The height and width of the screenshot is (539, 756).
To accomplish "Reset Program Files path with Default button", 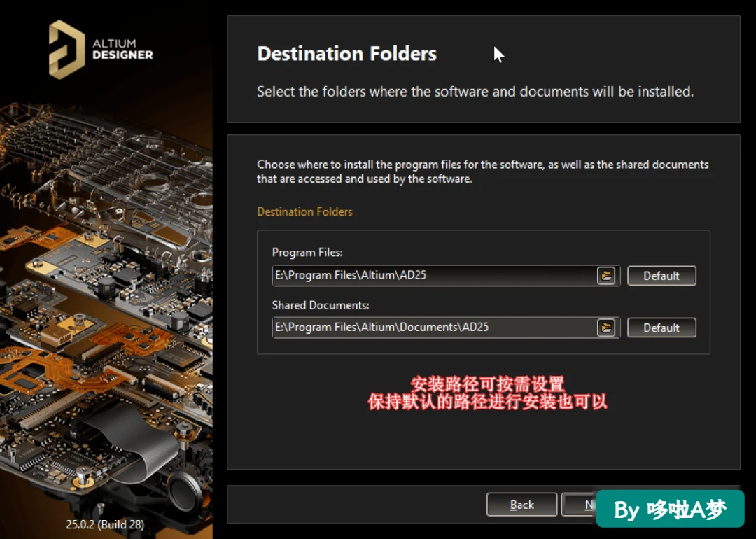I will click(x=661, y=276).
